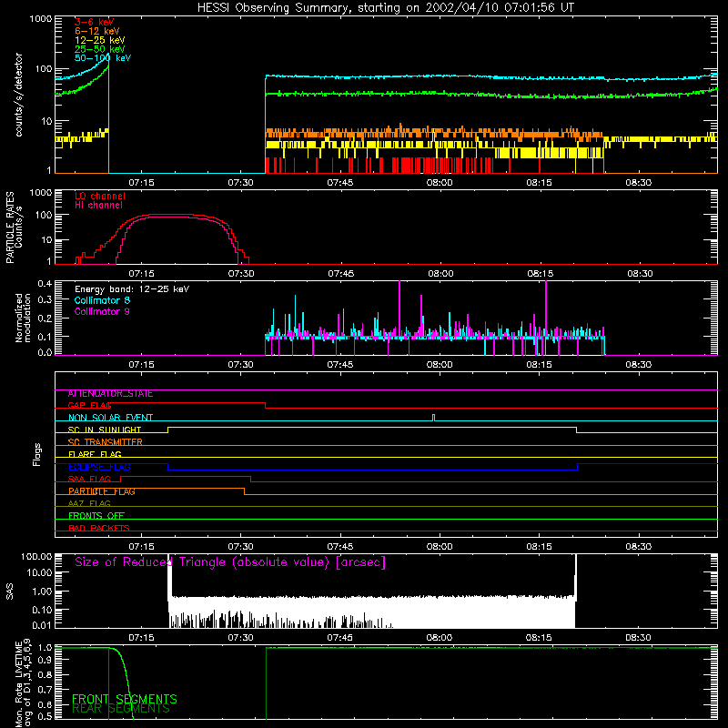Click the 07:30 tick label under SAS plot
Image resolution: width=728 pixels, height=728 pixels.
(x=240, y=638)
